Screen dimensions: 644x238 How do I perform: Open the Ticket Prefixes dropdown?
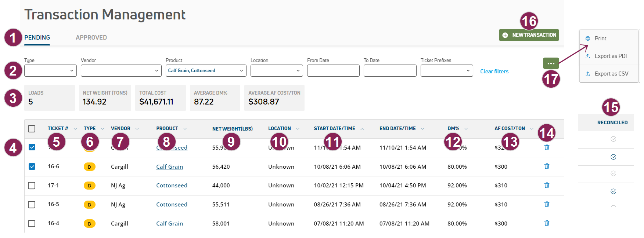tap(446, 71)
